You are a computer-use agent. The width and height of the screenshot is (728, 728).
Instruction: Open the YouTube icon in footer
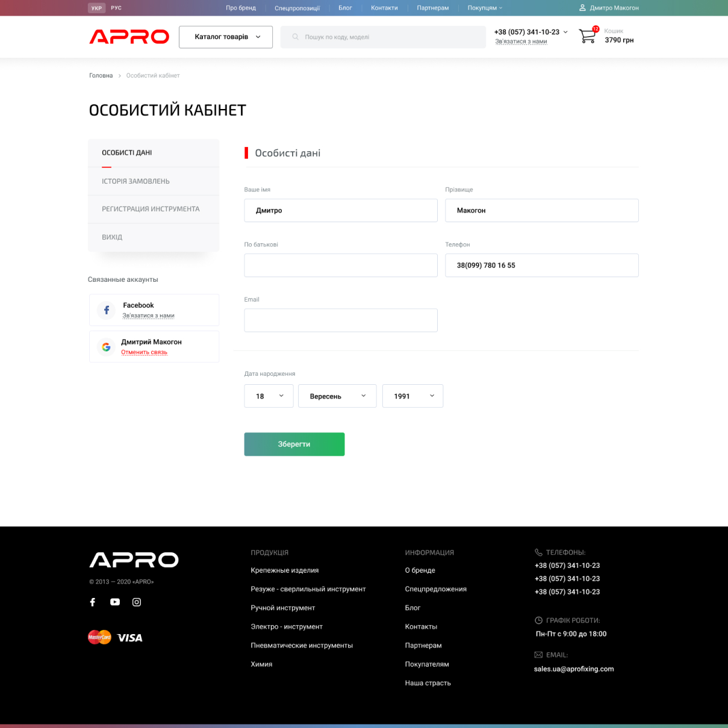click(115, 602)
